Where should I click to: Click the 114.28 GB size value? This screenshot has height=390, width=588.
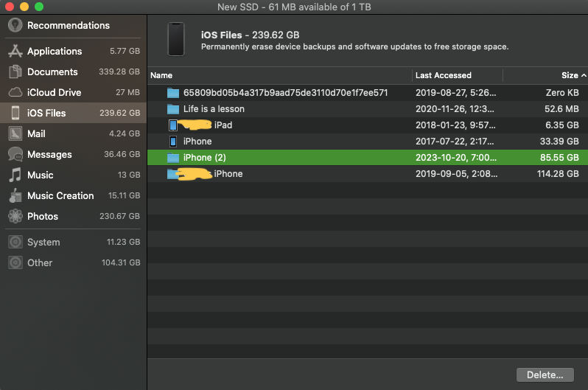coord(558,174)
